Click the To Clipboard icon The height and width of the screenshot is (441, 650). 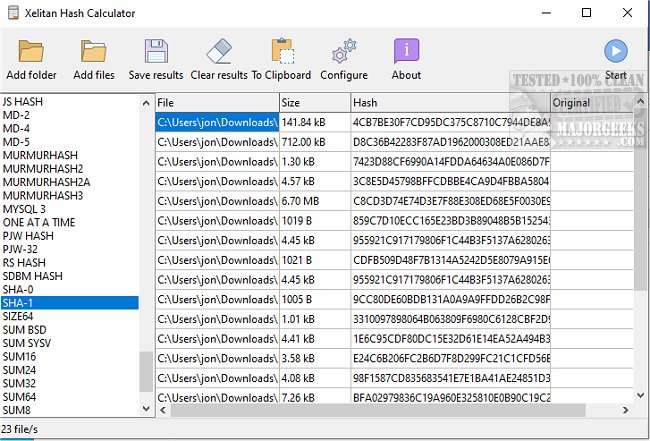point(282,51)
